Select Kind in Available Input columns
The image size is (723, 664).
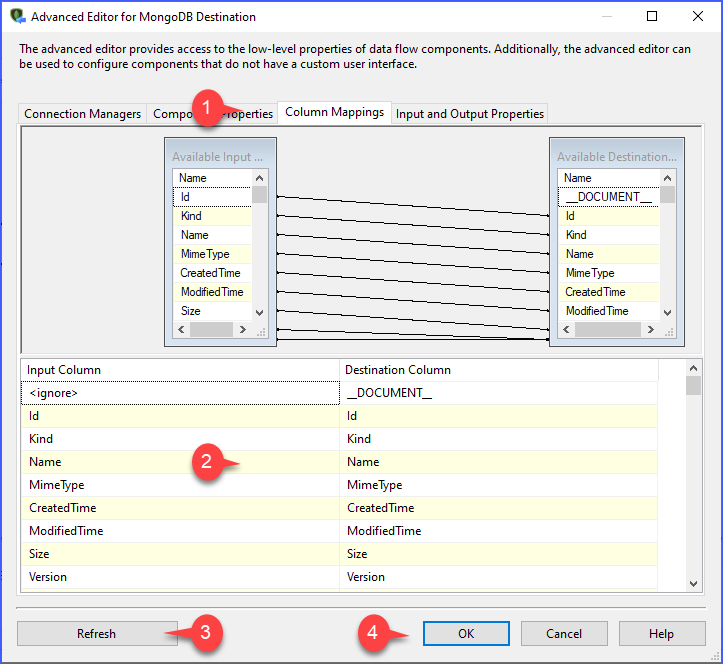[213, 216]
